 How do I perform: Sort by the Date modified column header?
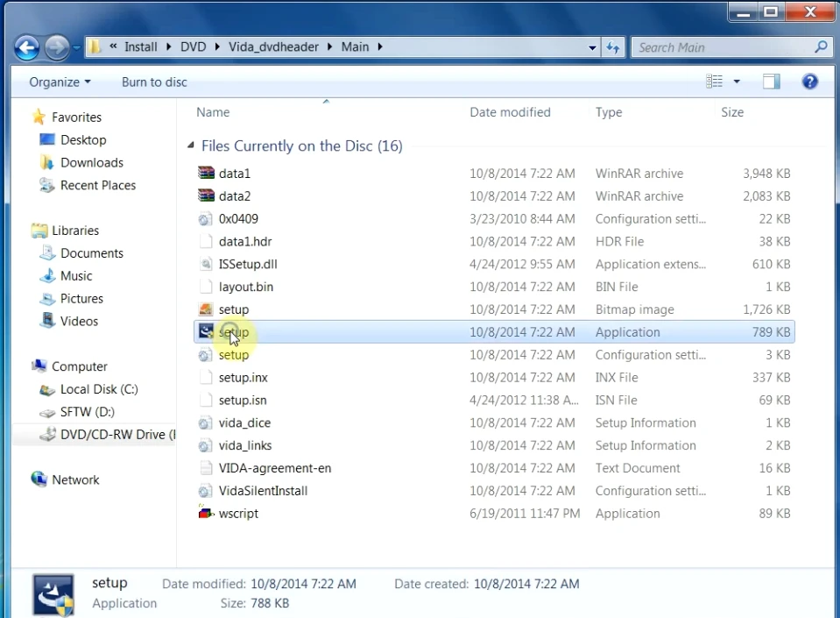[510, 112]
